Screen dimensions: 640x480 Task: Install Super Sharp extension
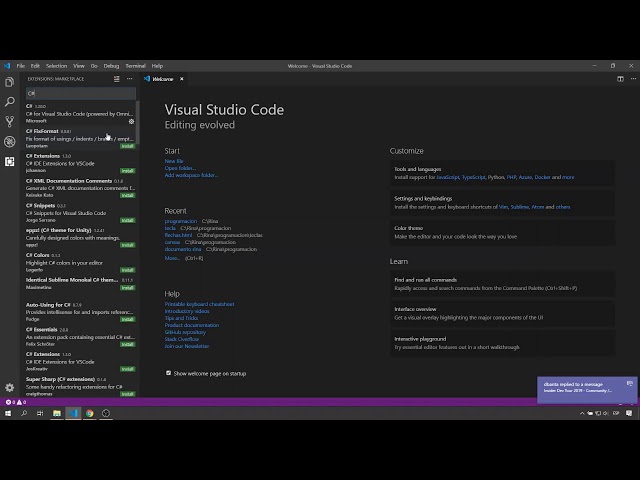point(127,394)
